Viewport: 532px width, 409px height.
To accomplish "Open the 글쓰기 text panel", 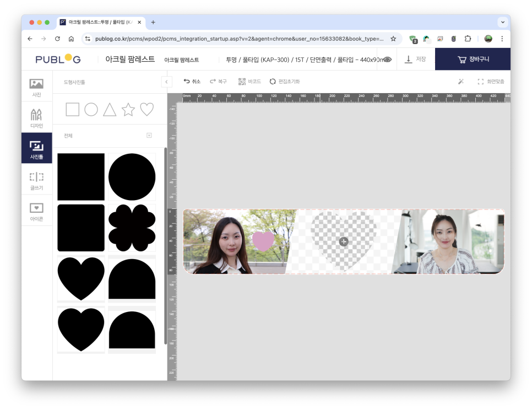I will (x=37, y=180).
